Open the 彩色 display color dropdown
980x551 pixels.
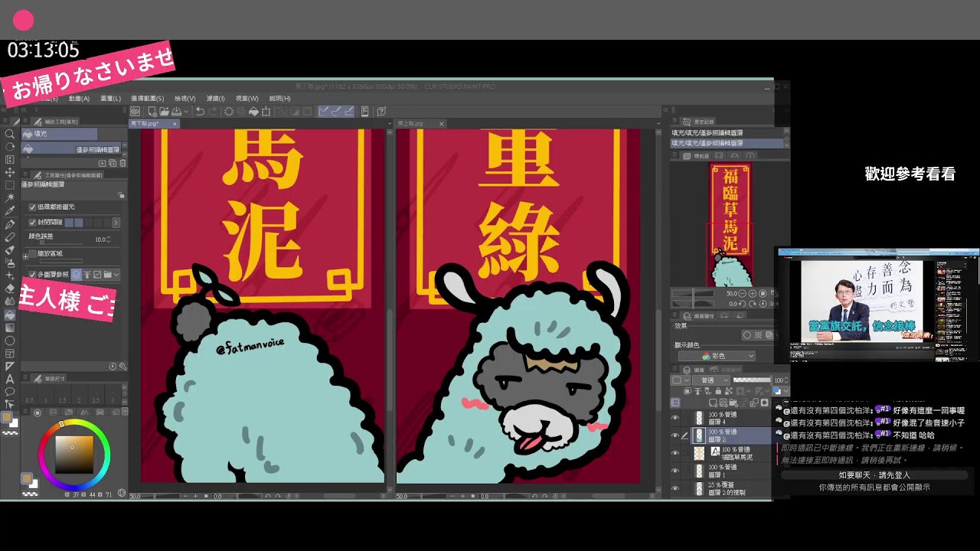coord(716,356)
